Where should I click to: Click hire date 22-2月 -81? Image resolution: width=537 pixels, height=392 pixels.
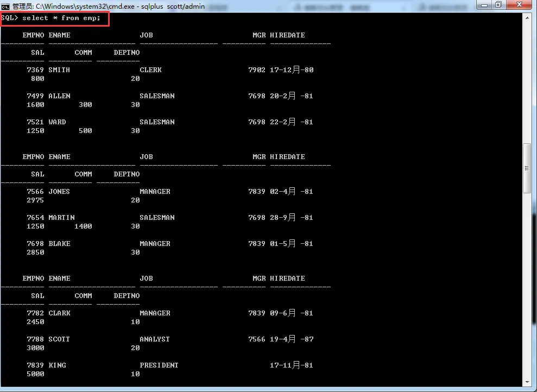(x=292, y=122)
